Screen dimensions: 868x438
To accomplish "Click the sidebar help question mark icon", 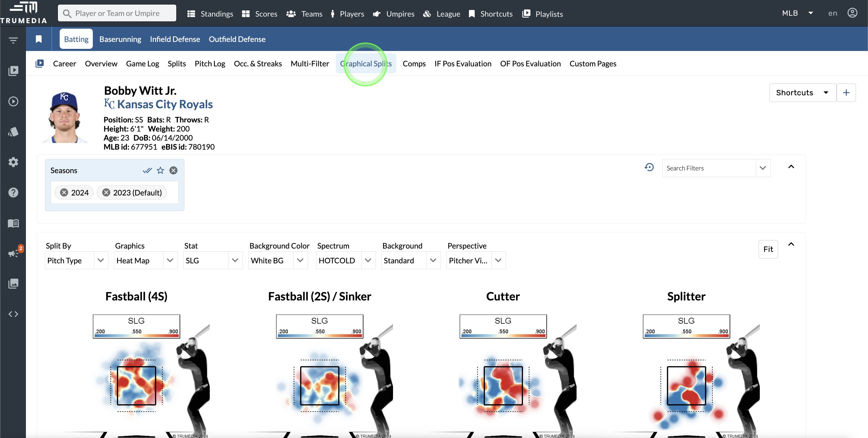I will coord(13,192).
